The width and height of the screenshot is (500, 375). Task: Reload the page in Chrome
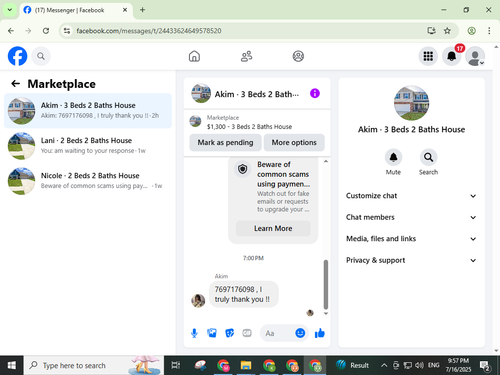[46, 31]
